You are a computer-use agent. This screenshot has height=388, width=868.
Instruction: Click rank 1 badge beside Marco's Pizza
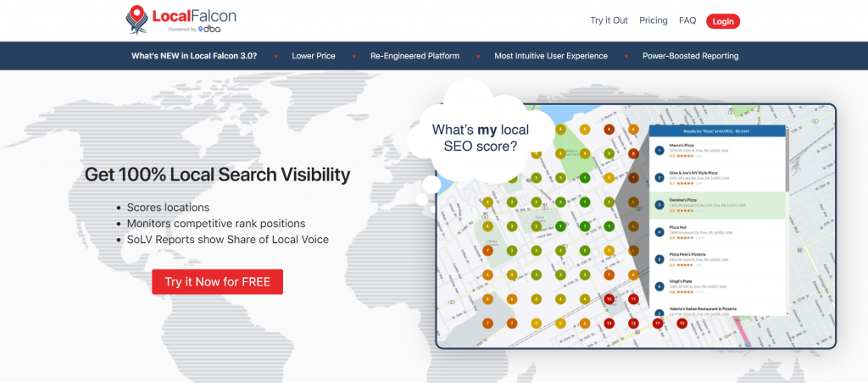pos(659,150)
